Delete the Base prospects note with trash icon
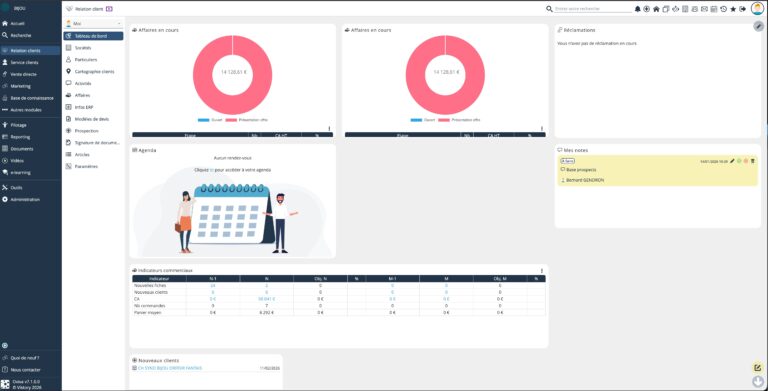This screenshot has width=768, height=391. tap(753, 161)
